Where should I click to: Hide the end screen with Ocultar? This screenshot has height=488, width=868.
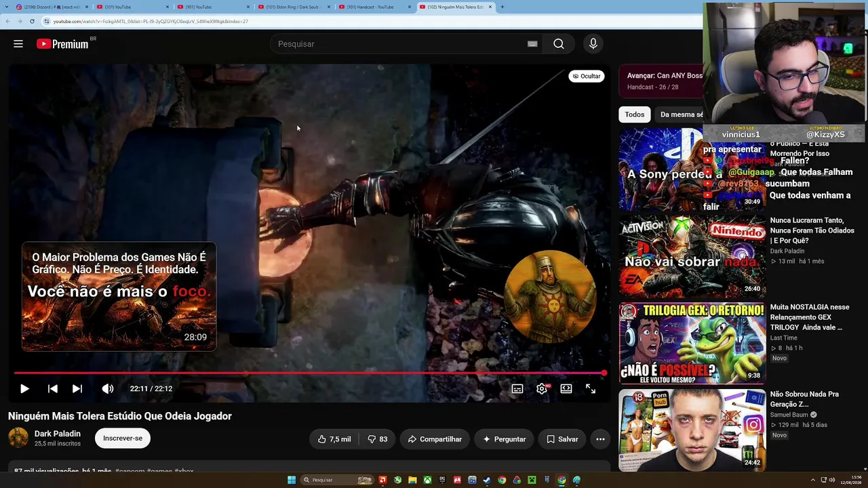[587, 76]
